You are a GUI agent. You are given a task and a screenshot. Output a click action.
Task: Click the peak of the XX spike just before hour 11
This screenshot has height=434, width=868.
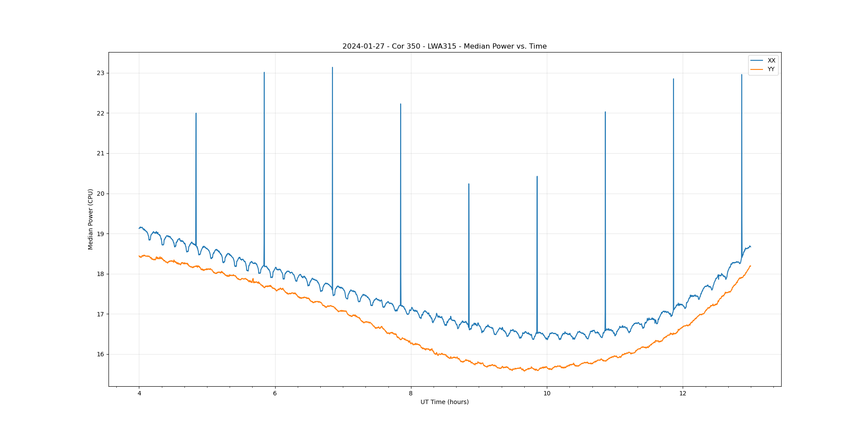click(x=605, y=112)
